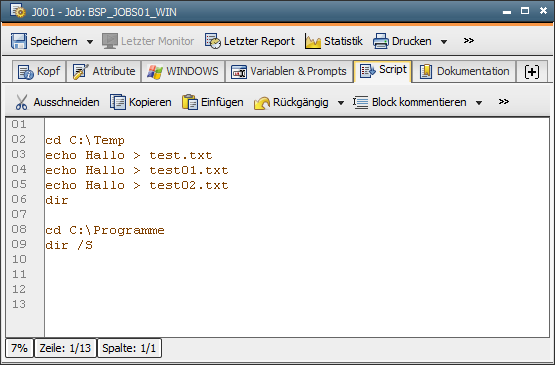
Task: Click the Statistik chart icon
Action: (x=313, y=41)
